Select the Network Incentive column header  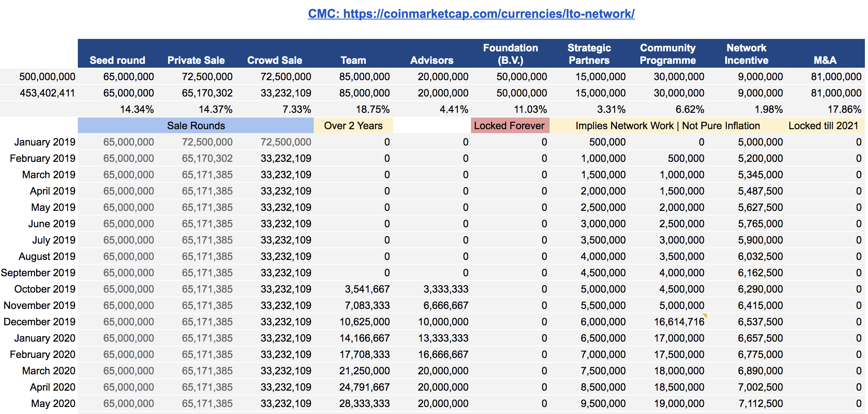747,54
